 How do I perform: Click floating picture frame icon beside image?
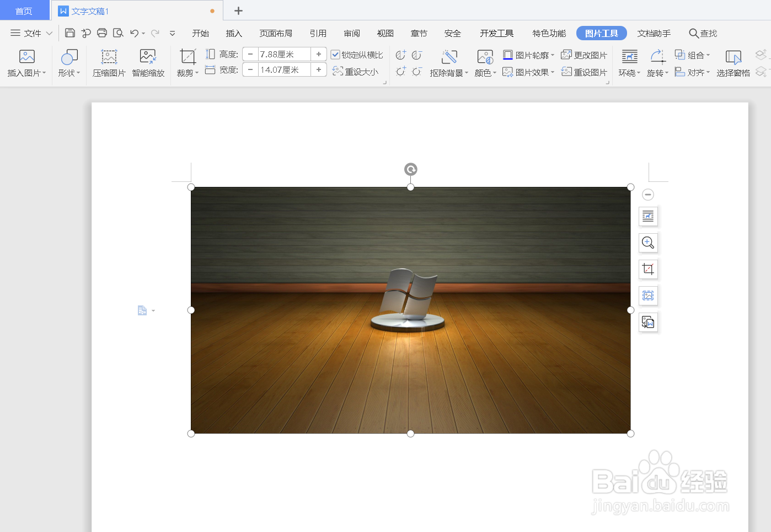648,295
